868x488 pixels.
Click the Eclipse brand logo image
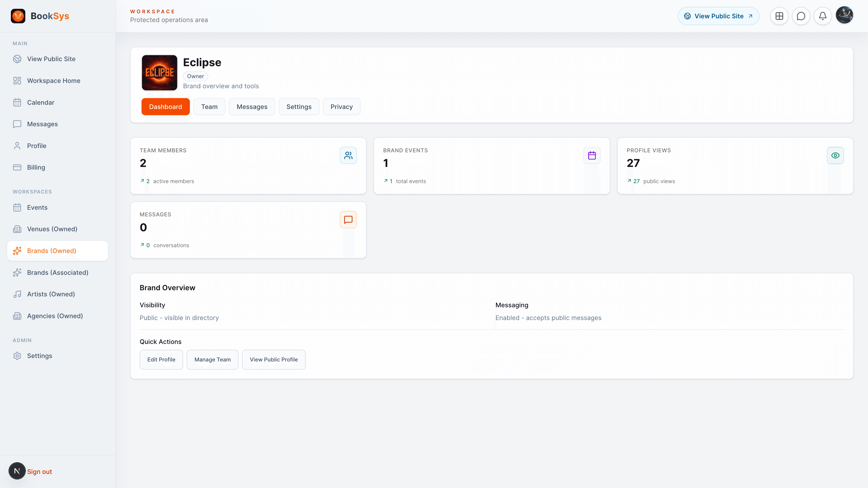tap(159, 73)
